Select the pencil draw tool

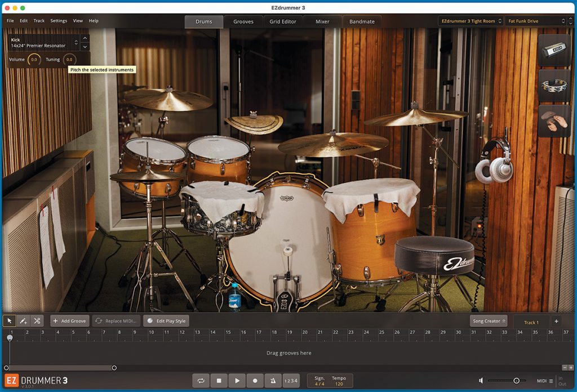(23, 320)
